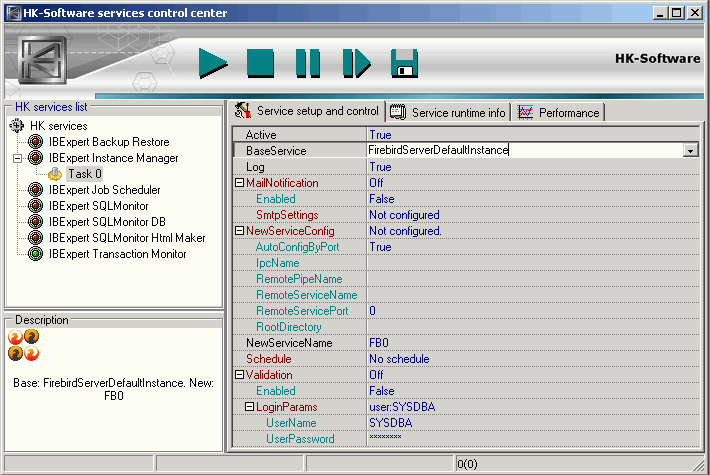710x475 pixels.
Task: Click the HK-Software logo image
Action: pos(42,60)
